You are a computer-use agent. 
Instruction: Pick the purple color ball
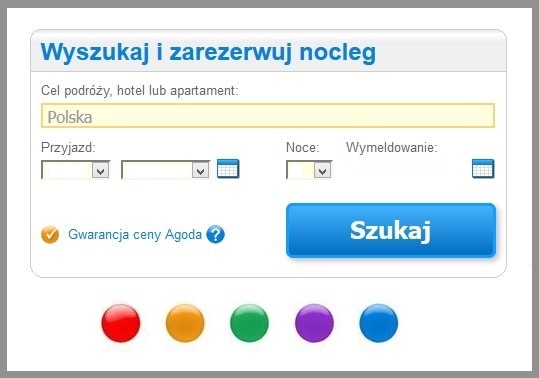pyautogui.click(x=314, y=323)
